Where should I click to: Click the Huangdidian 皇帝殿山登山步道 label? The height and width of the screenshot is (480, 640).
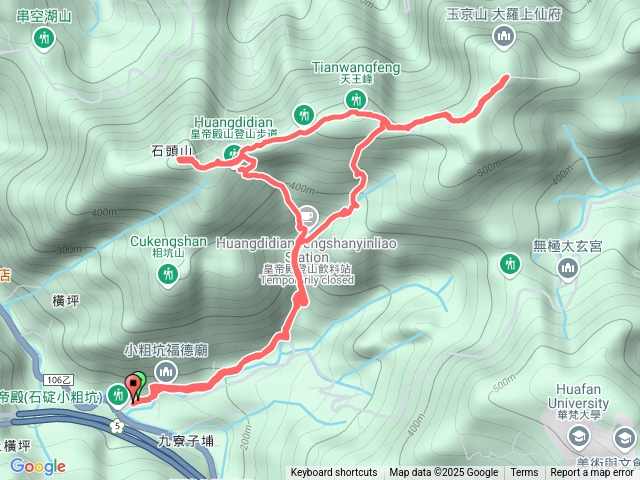(x=233, y=128)
